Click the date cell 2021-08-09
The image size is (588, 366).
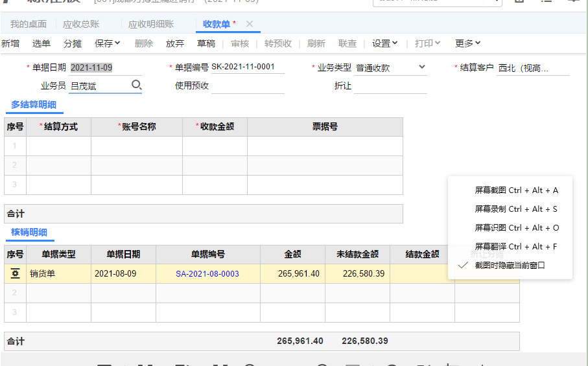[x=123, y=274]
